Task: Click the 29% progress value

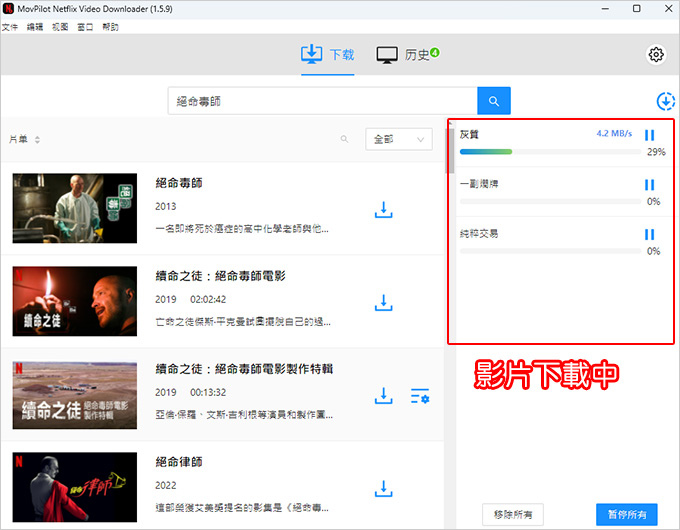Action: 656,152
